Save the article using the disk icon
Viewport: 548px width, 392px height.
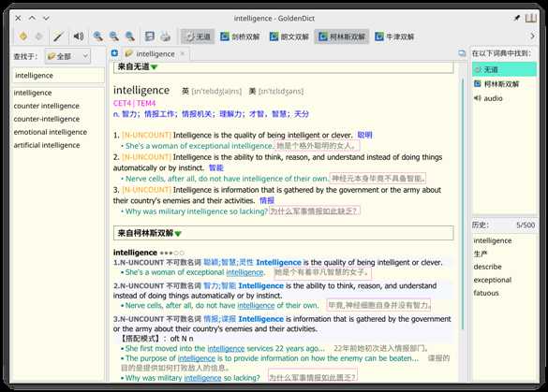pyautogui.click(x=150, y=36)
